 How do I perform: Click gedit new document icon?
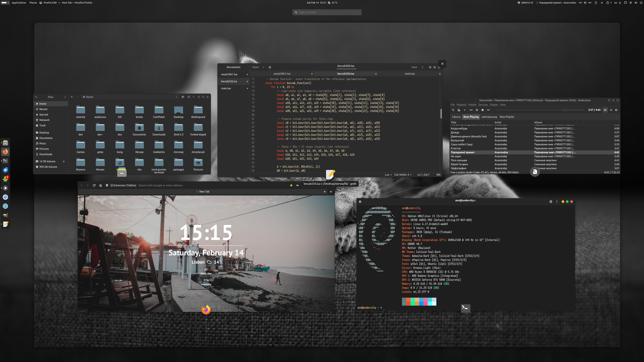pyautogui.click(x=270, y=67)
